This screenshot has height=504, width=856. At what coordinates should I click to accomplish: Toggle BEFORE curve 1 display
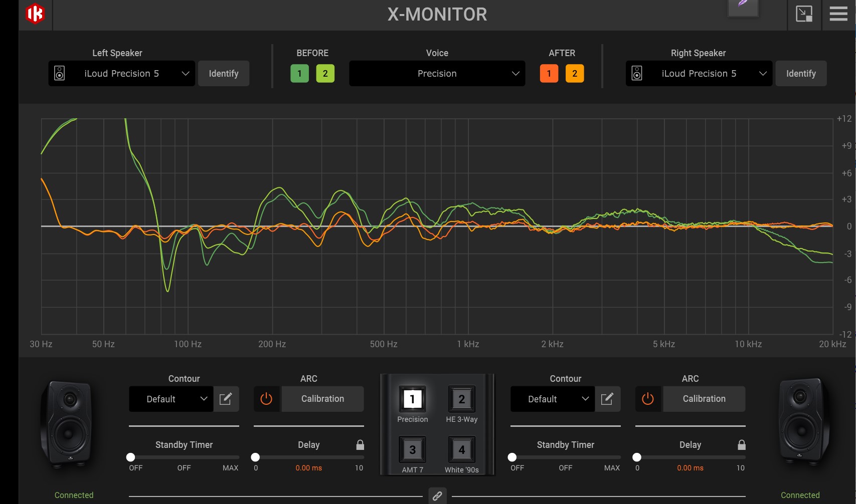pyautogui.click(x=300, y=74)
